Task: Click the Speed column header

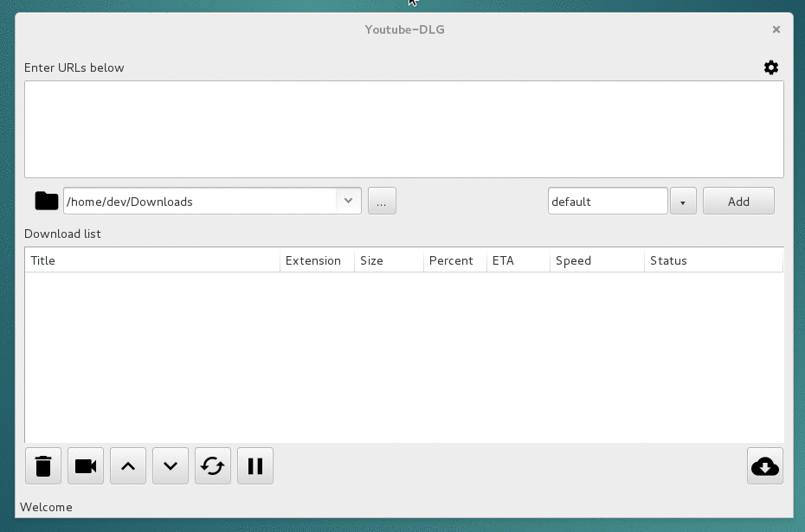Action: [573, 260]
